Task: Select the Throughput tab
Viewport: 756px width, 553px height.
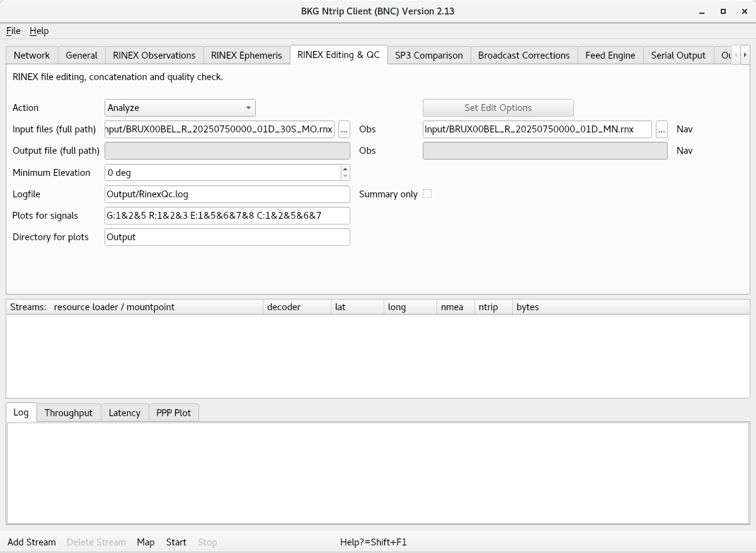Action: click(69, 413)
